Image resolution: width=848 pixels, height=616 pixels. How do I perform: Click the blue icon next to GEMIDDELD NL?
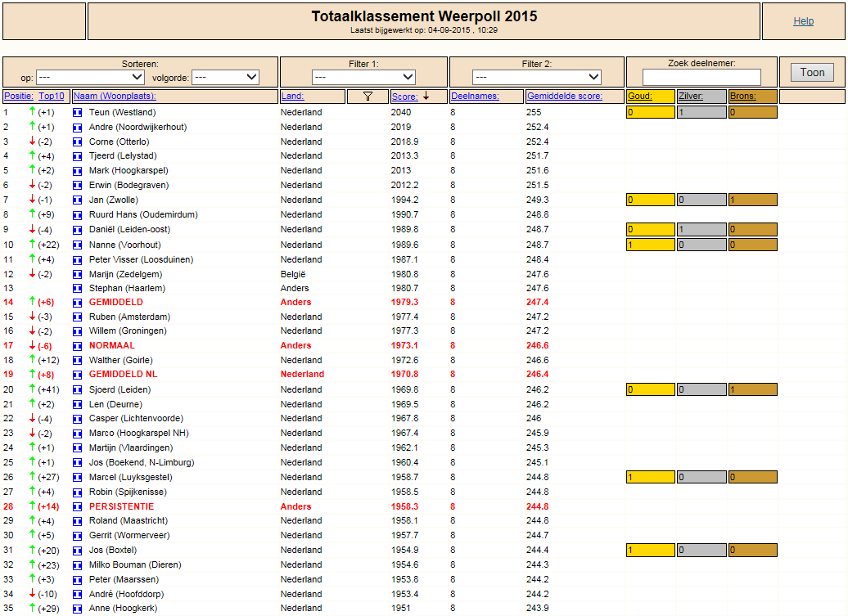[77, 375]
